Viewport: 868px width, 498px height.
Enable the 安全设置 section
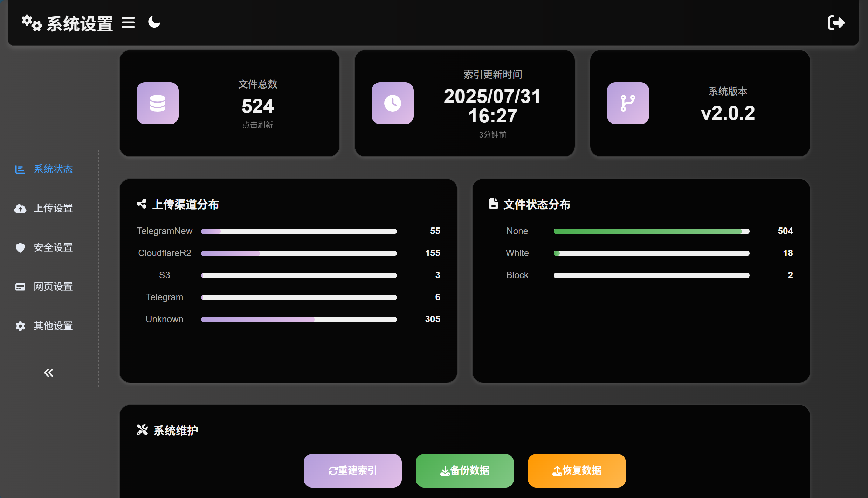click(53, 247)
